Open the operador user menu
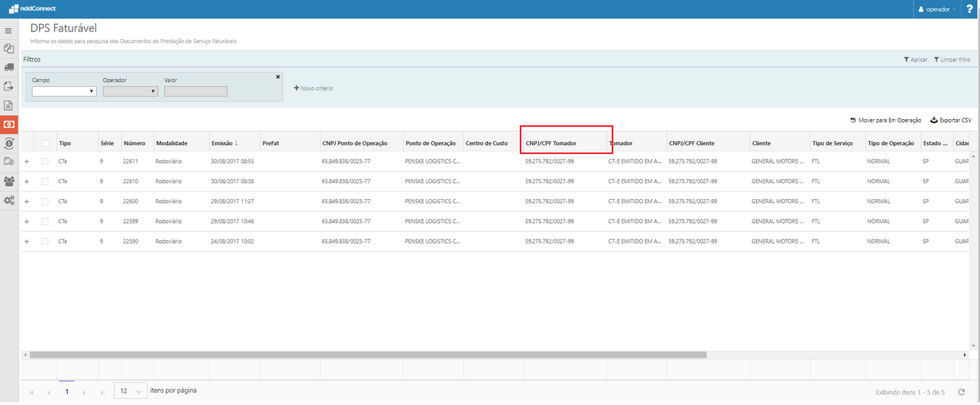Image resolution: width=980 pixels, height=405 pixels. pyautogui.click(x=938, y=9)
